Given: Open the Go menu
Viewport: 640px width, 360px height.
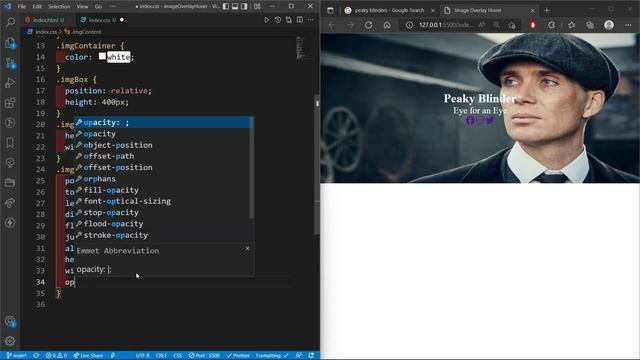Looking at the screenshot, I should pos(98,7).
